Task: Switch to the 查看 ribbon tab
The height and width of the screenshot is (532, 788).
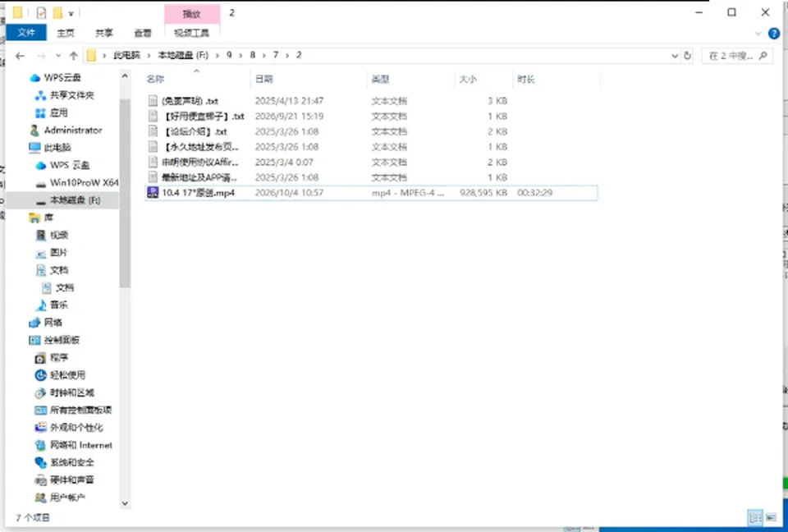Action: pyautogui.click(x=143, y=33)
